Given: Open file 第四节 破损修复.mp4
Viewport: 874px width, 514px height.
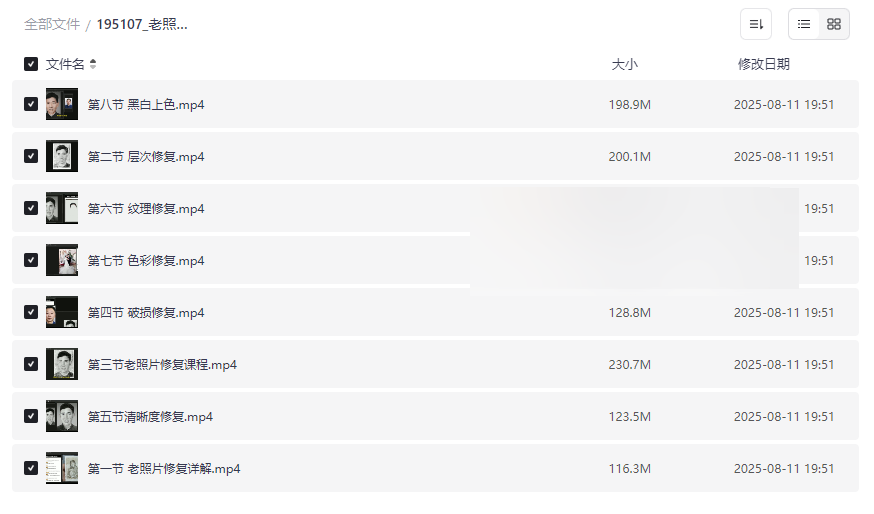Looking at the screenshot, I should tap(146, 312).
